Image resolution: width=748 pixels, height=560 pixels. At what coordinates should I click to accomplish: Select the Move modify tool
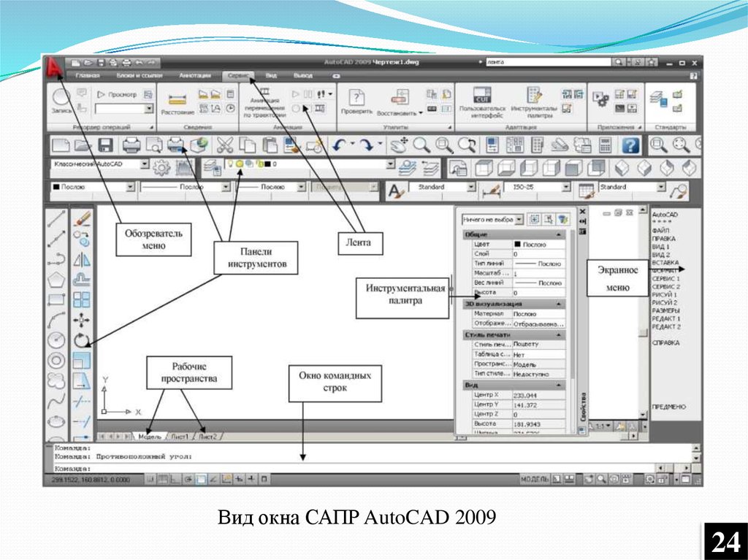coord(82,320)
